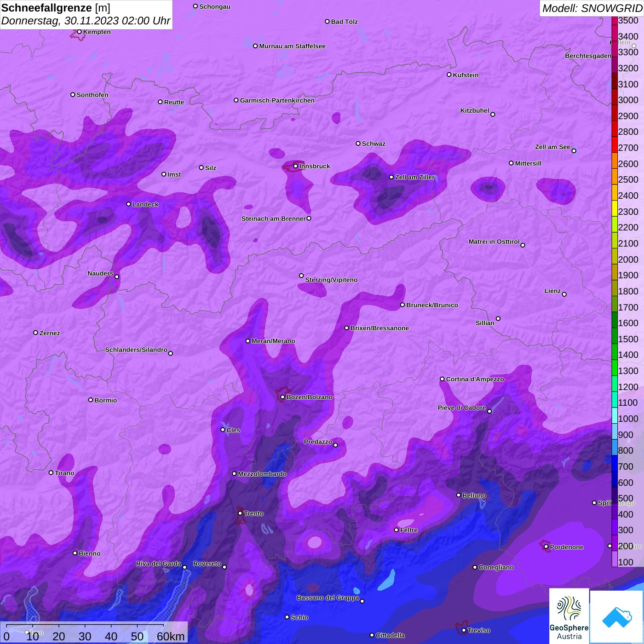Click the Bassano del Grappa label
Screen dimensions: 644x644
328,598
